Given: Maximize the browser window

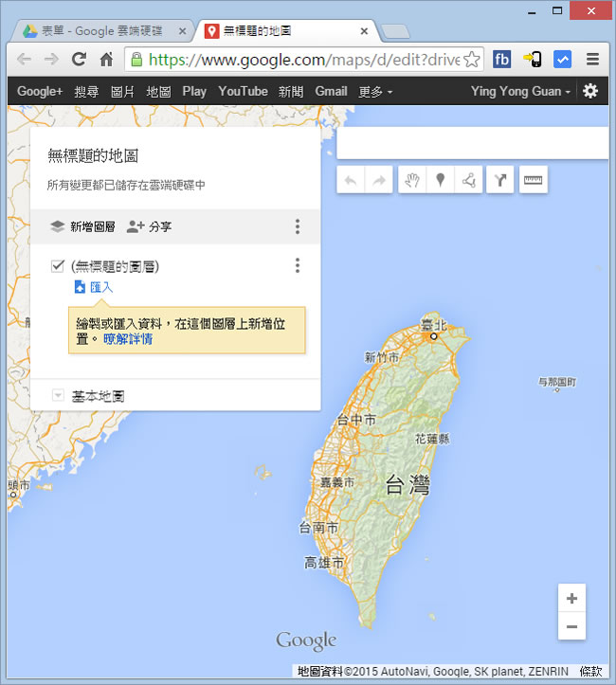Looking at the screenshot, I should 557,11.
